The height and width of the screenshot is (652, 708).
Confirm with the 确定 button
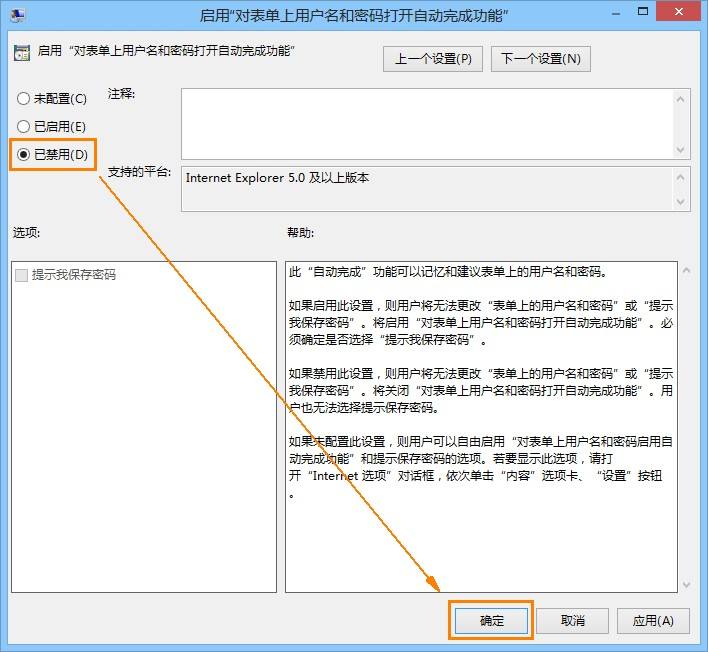point(491,621)
